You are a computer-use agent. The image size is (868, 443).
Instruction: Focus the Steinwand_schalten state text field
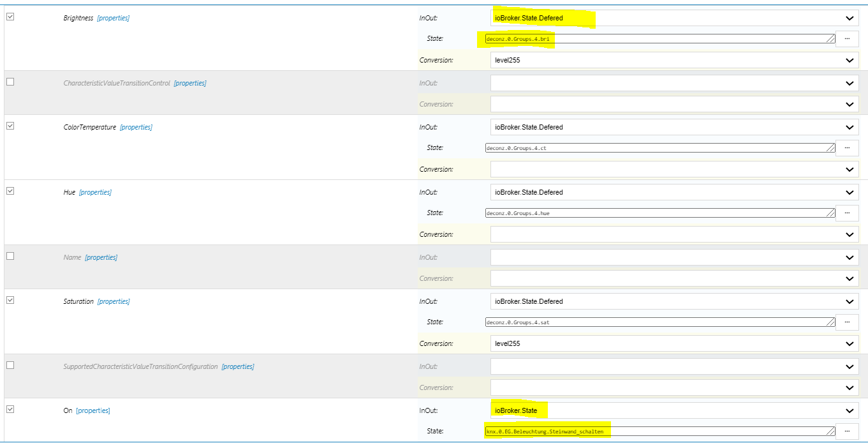coord(659,432)
